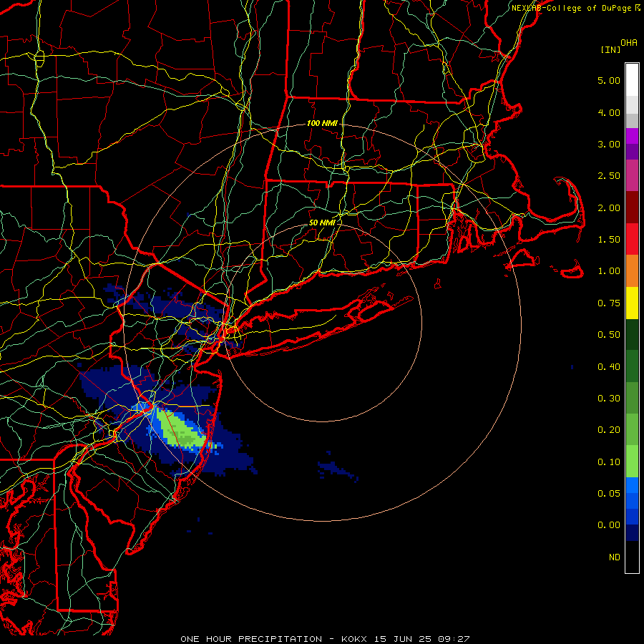Click the 0.30 legend value
This screenshot has height=644, width=644.
[609, 399]
